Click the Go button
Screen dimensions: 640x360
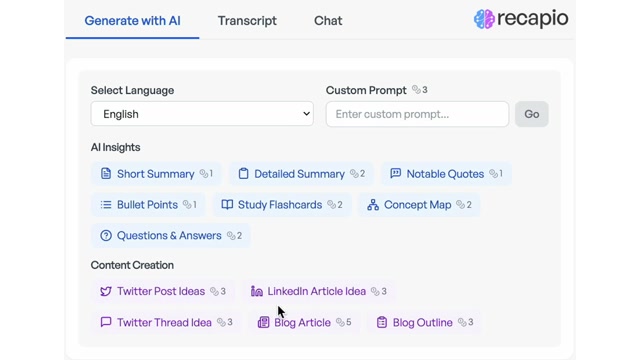coord(531,114)
